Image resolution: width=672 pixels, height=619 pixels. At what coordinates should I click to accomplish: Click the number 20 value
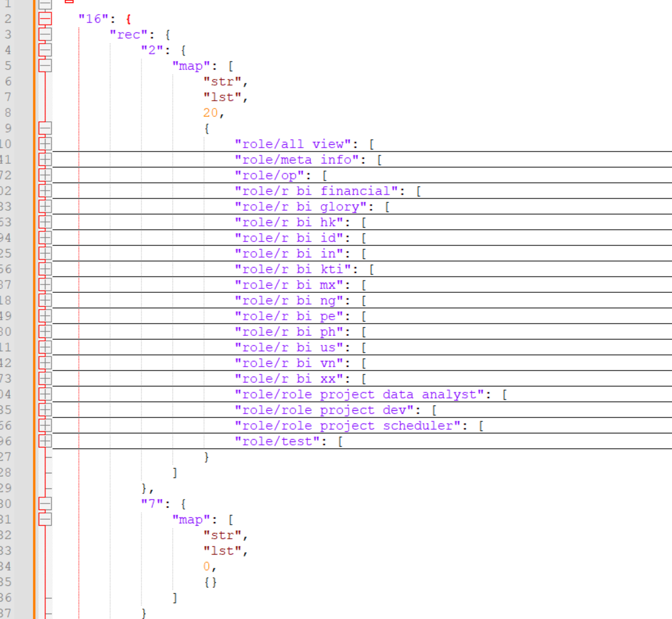(x=210, y=112)
